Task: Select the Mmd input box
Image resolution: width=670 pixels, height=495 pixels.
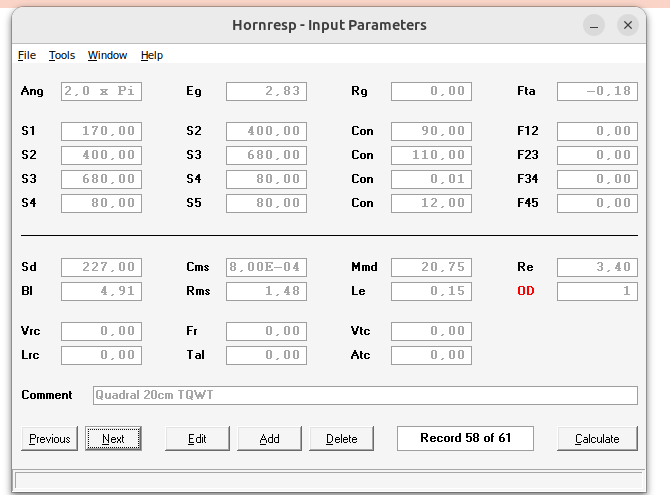Action: 431,268
